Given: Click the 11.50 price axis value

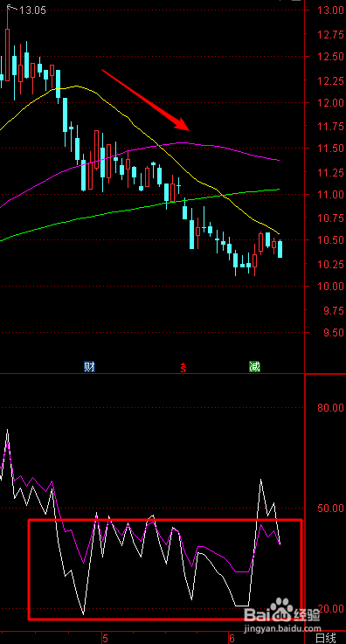Looking at the screenshot, I should pos(330,149).
